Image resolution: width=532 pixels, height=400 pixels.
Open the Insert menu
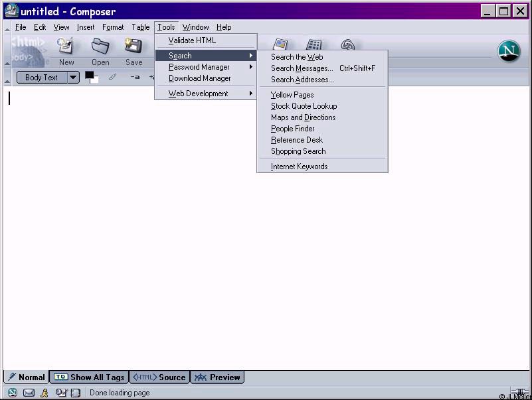click(x=86, y=27)
